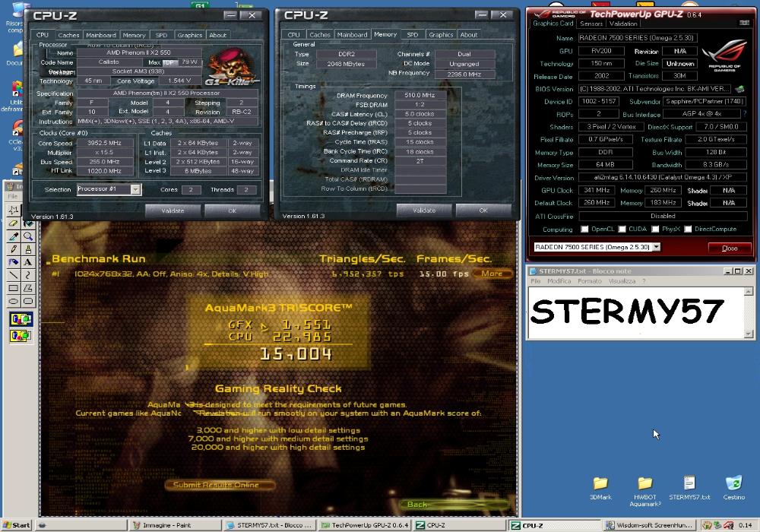
Task: Select the Ellipse tool in Paint
Action: point(13,301)
